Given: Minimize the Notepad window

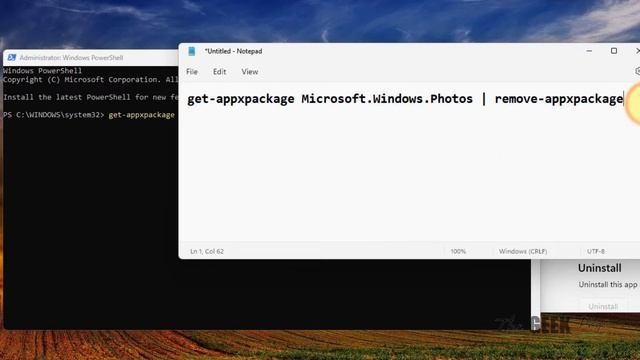Looking at the screenshot, I should (x=589, y=51).
